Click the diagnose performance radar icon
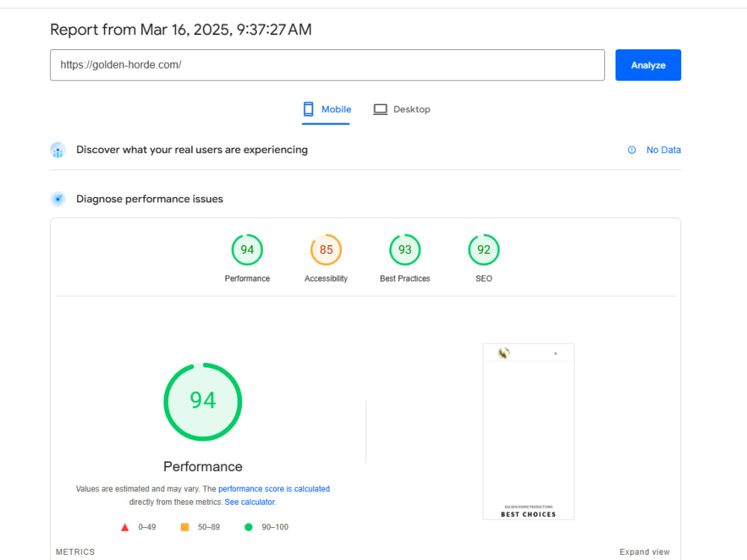Screen dimensions: 747x560 pyautogui.click(x=58, y=199)
